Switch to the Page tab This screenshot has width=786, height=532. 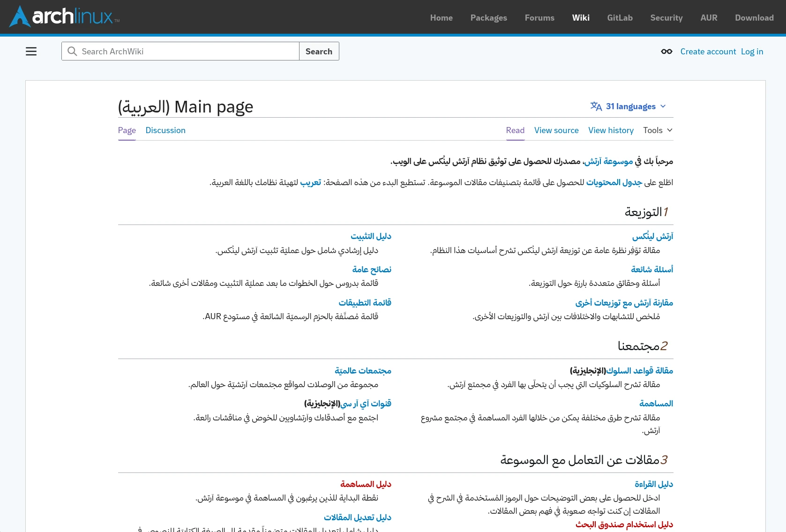click(127, 130)
